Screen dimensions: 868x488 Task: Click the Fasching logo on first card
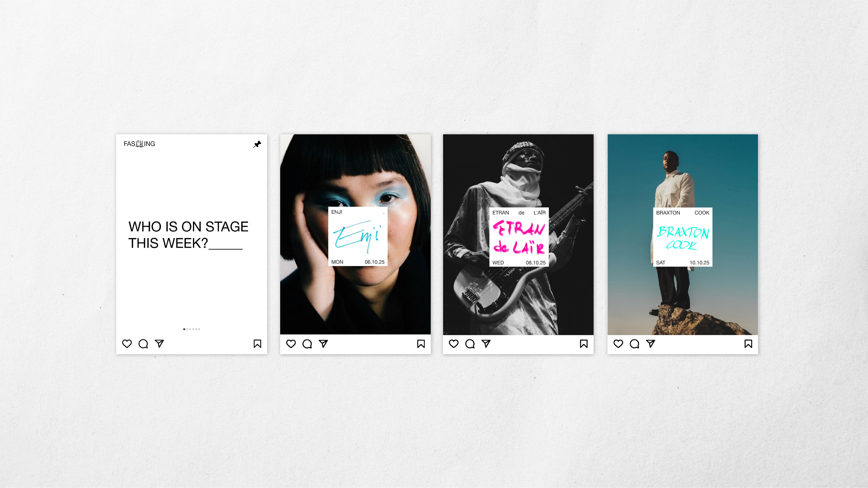point(139,144)
